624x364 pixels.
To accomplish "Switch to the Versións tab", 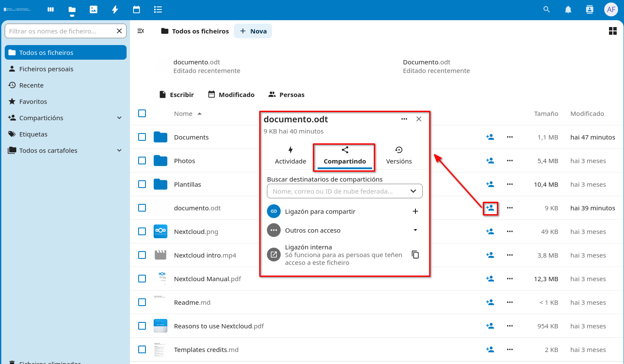I will tap(399, 155).
